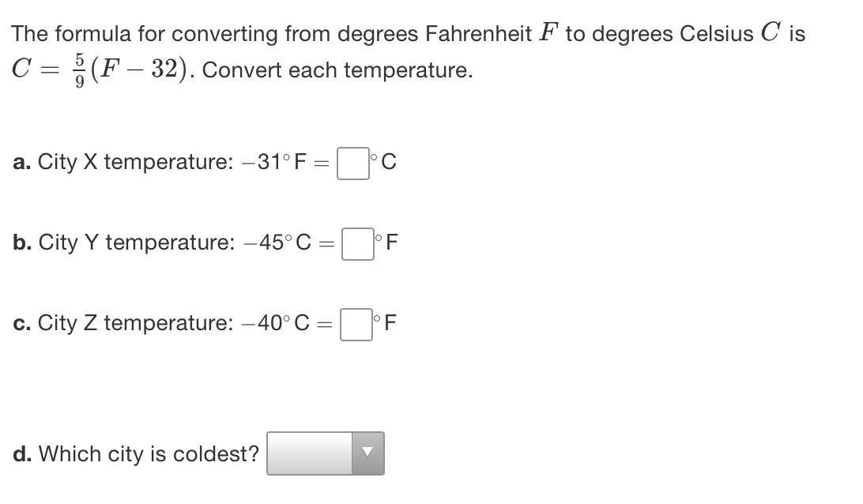Screen dimensions: 863x504
Task: Click the "Which city is coldest?" question text
Action: coord(149,454)
